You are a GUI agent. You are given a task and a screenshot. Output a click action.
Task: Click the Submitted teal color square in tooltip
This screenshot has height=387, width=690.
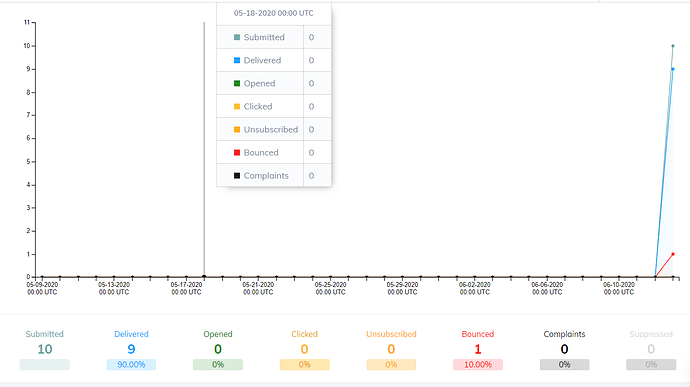(237, 37)
